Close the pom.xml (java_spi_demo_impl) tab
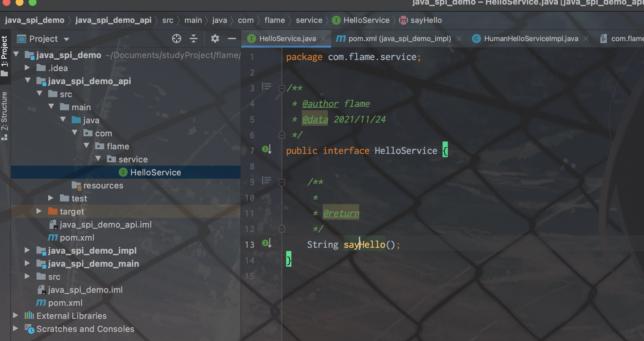The width and height of the screenshot is (644, 341). pyautogui.click(x=459, y=38)
